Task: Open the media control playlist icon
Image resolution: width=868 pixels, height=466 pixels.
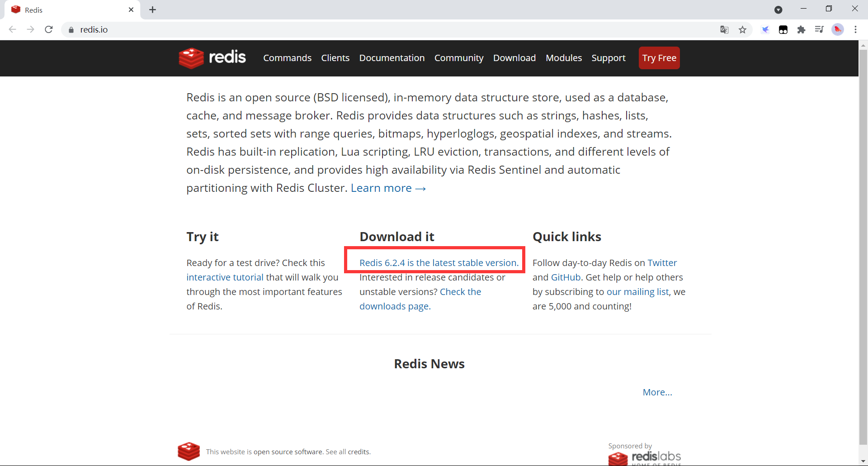Action: (819, 30)
